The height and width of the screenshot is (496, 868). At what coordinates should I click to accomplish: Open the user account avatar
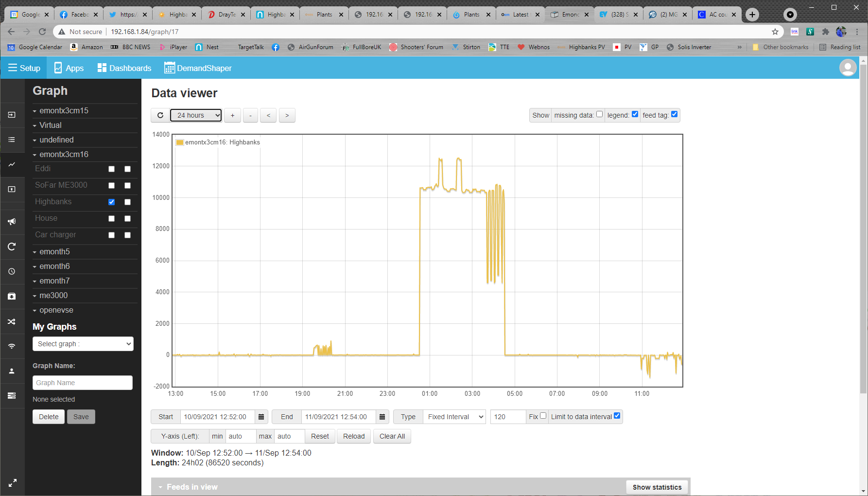pyautogui.click(x=848, y=68)
